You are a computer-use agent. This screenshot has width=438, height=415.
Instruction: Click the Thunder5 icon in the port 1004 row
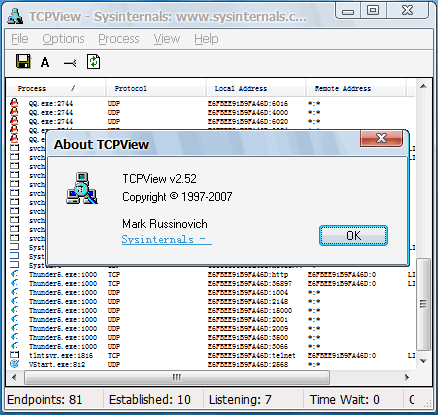pos(15,292)
